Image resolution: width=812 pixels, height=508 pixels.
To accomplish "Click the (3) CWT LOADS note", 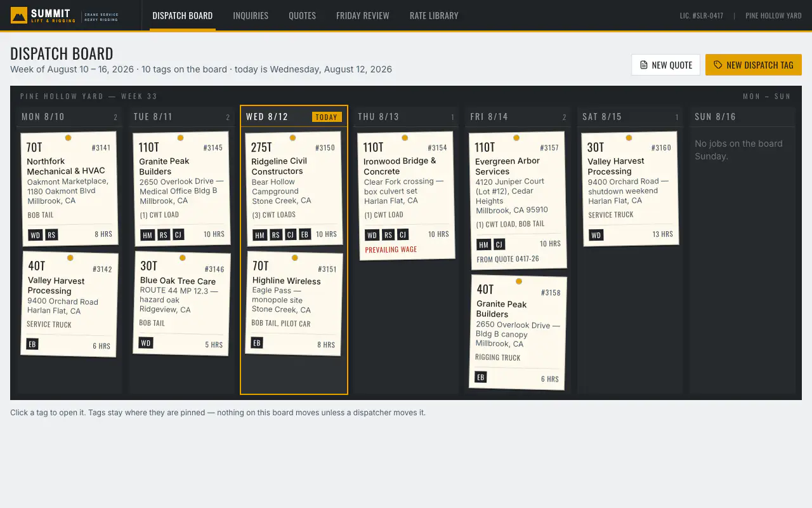I will [x=274, y=215].
